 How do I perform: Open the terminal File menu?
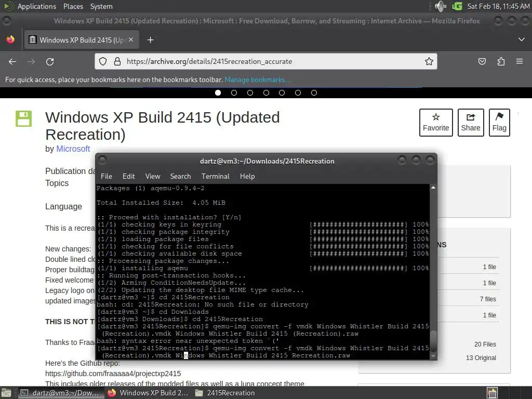tap(106, 176)
